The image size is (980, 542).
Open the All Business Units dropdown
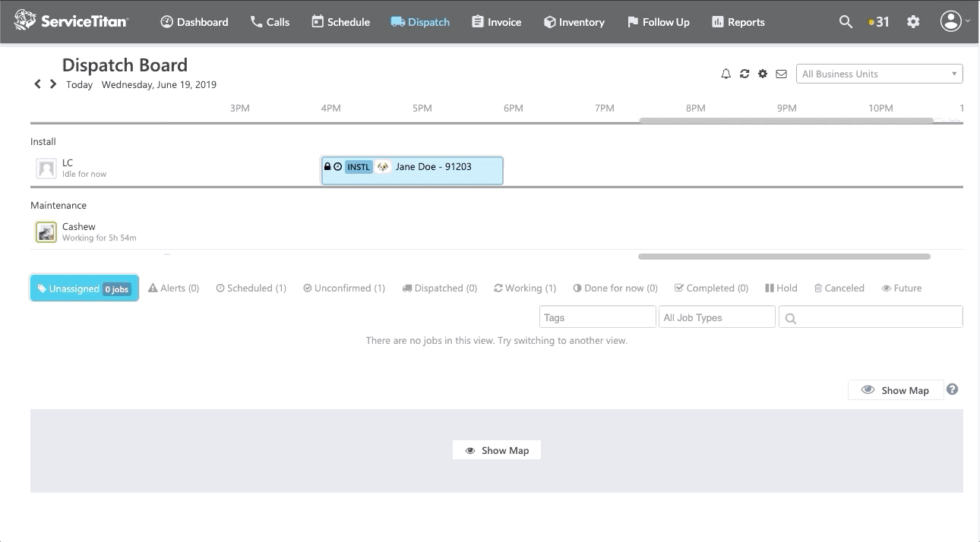878,73
